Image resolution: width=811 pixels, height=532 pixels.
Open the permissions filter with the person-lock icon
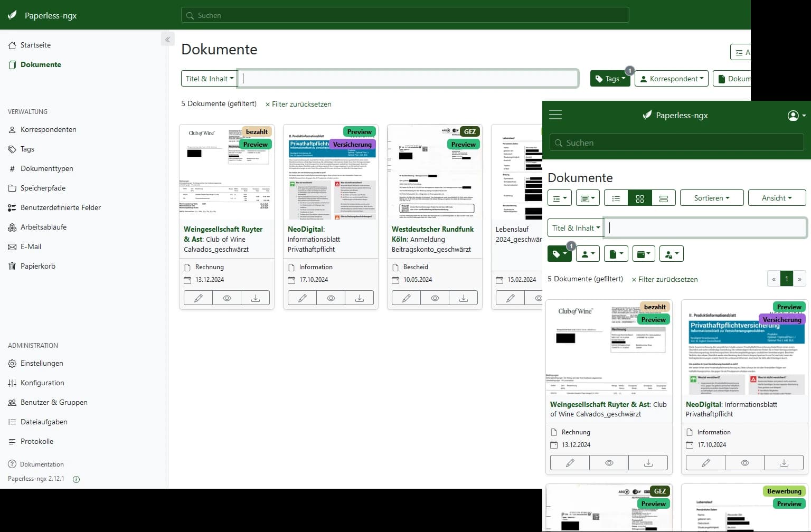tap(671, 254)
